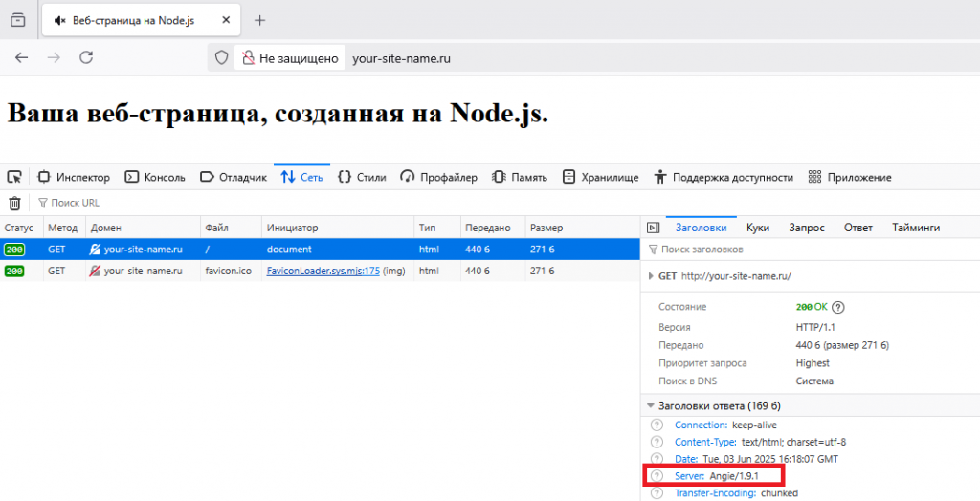Click the Поиск URL filter field

pyautogui.click(x=75, y=203)
